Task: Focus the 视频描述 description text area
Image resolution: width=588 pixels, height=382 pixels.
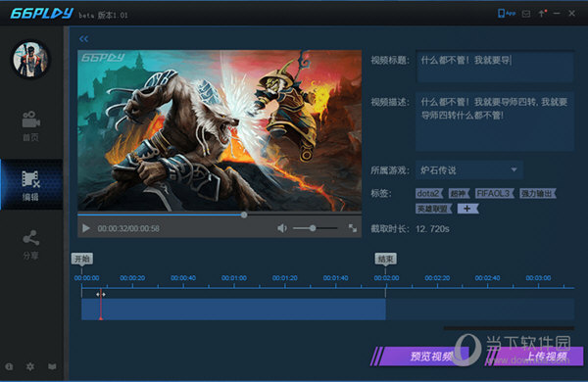Action: 495,121
